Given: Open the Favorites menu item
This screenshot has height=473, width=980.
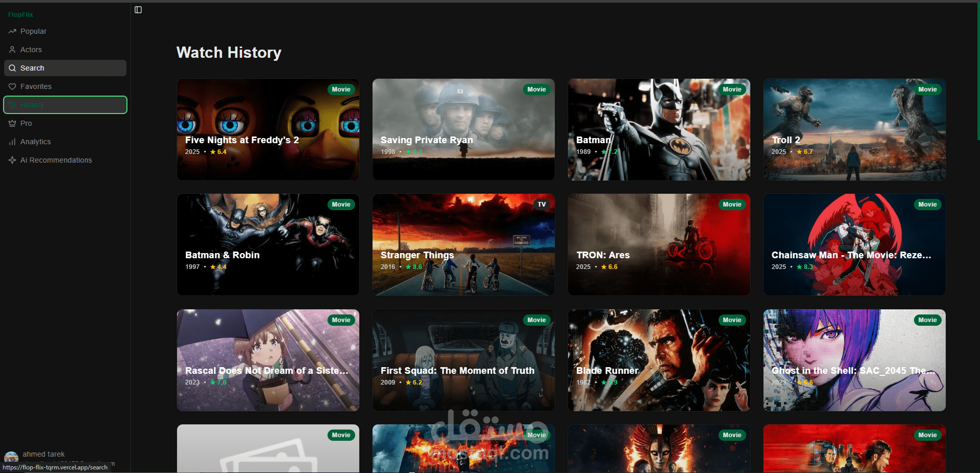Looking at the screenshot, I should pyautogui.click(x=65, y=86).
